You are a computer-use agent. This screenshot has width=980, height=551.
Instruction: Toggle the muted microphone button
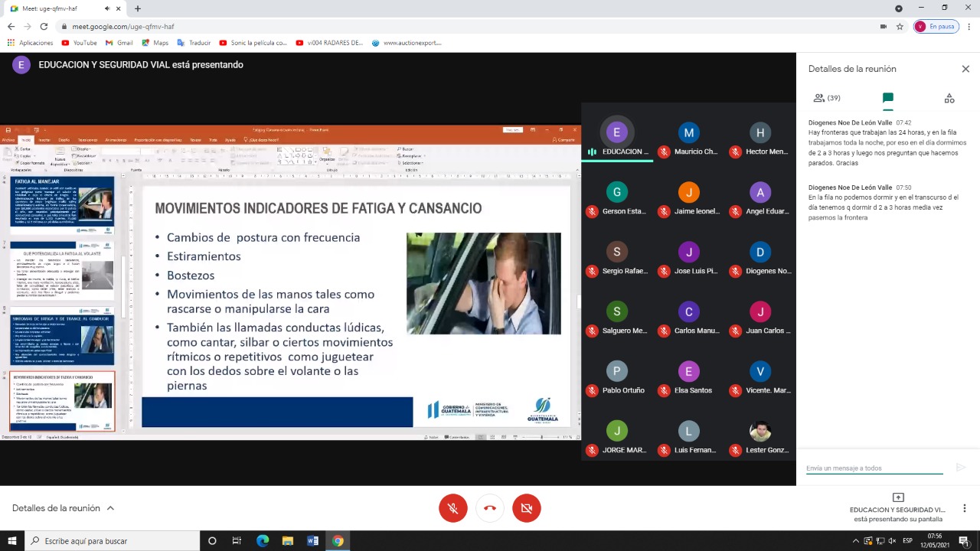(x=452, y=508)
